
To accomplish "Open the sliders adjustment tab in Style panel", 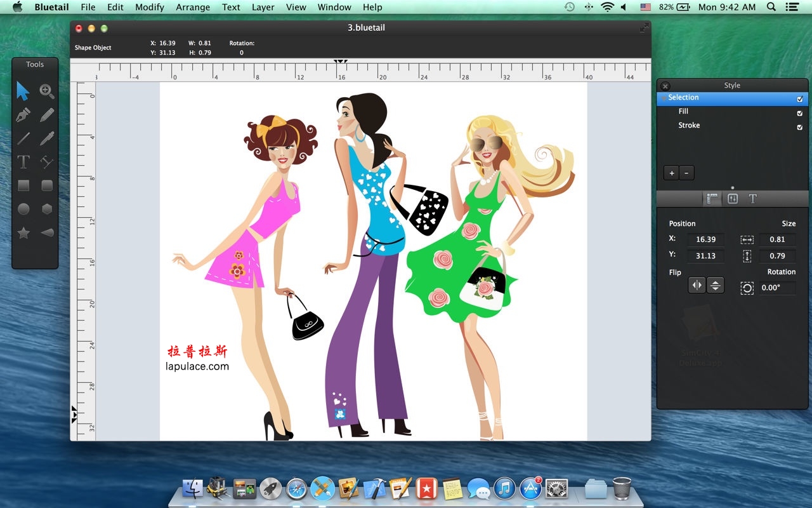I will [x=733, y=199].
